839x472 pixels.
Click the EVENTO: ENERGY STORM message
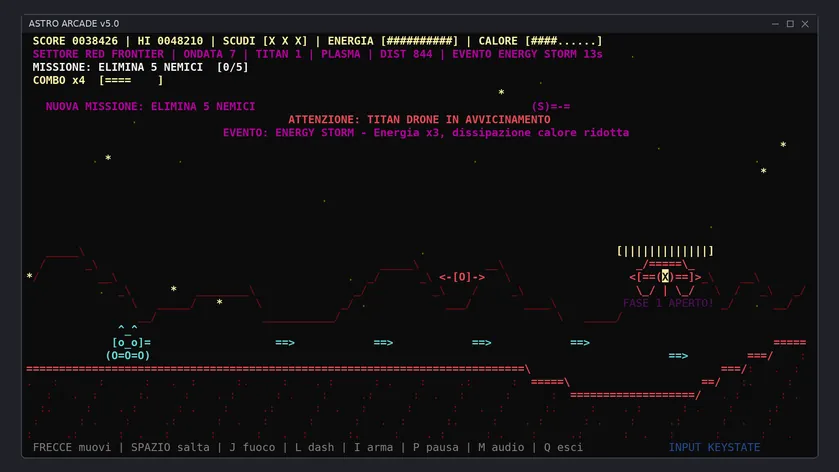[x=426, y=133]
